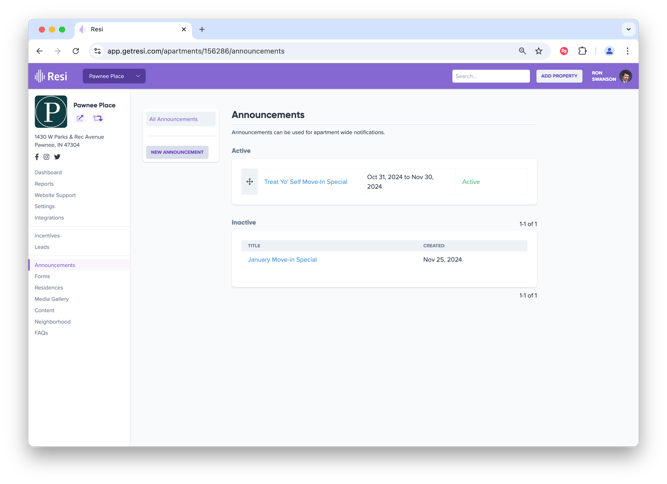Open Residences in sidebar
Image resolution: width=667 pixels, height=484 pixels.
(x=49, y=288)
